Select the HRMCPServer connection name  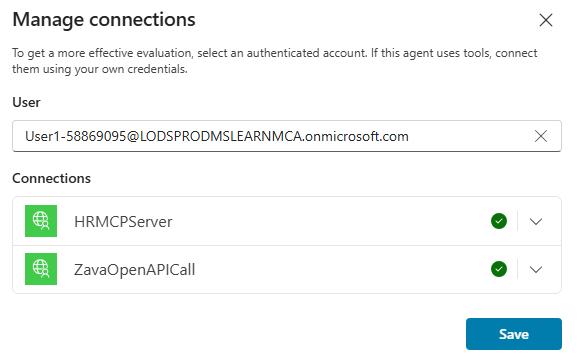coord(123,222)
